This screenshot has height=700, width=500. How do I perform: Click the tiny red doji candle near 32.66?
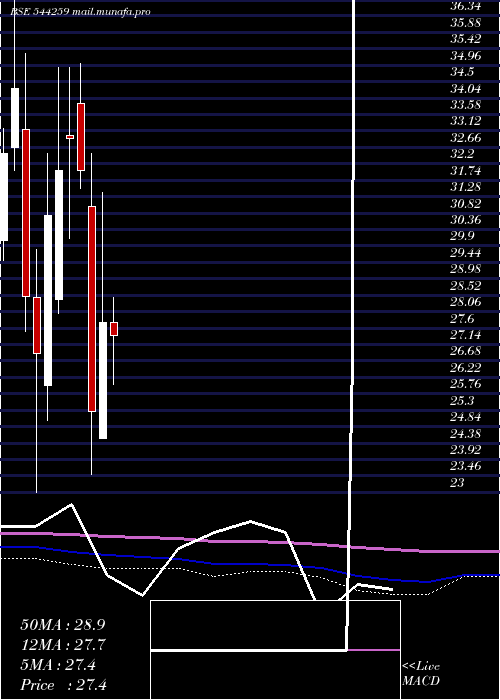(70, 137)
